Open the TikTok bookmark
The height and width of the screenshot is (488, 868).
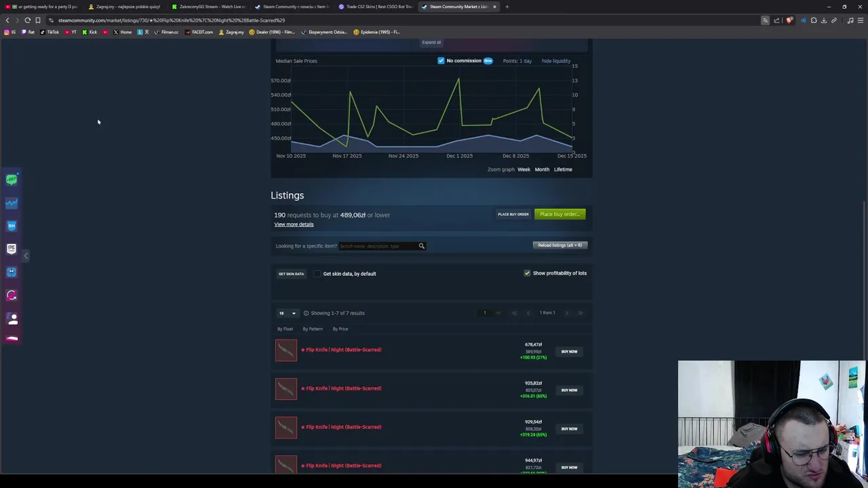tap(50, 32)
